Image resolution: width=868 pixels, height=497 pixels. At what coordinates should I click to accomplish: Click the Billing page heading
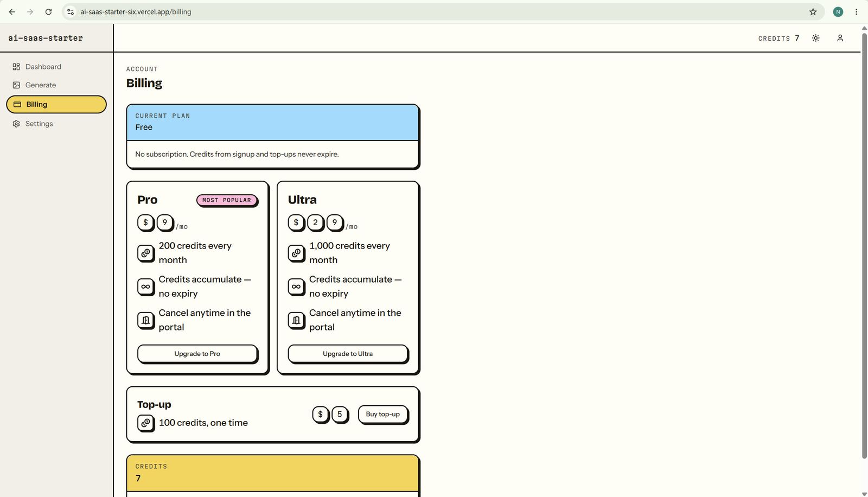point(144,83)
